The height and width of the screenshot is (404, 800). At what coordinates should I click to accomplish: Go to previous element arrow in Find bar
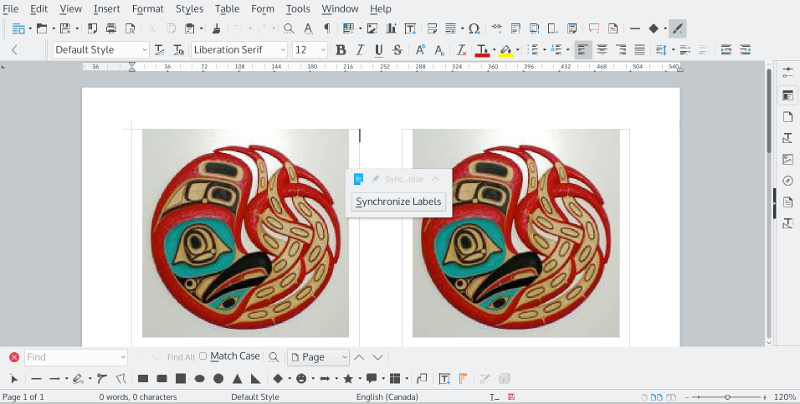(x=359, y=357)
